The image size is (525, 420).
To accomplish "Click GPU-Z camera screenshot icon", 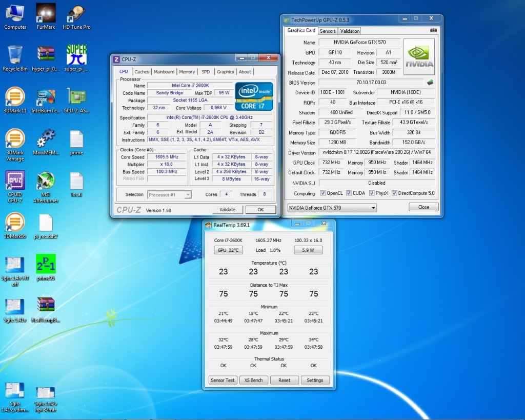I will 433,30.
